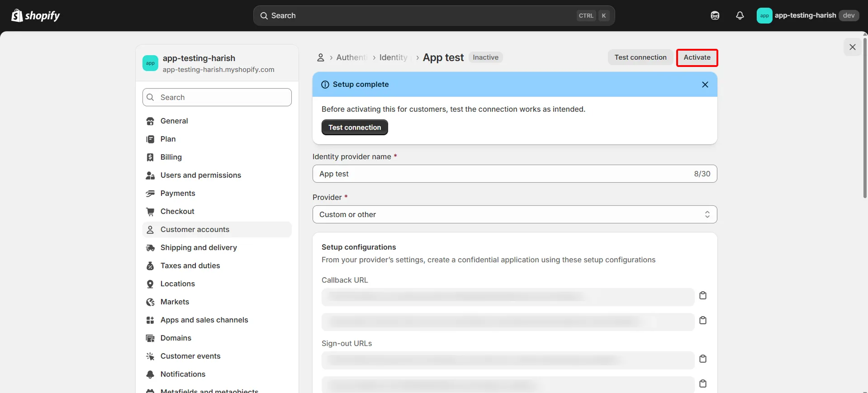868x393 pixels.
Task: Open Shipping and delivery settings
Action: tap(217, 247)
